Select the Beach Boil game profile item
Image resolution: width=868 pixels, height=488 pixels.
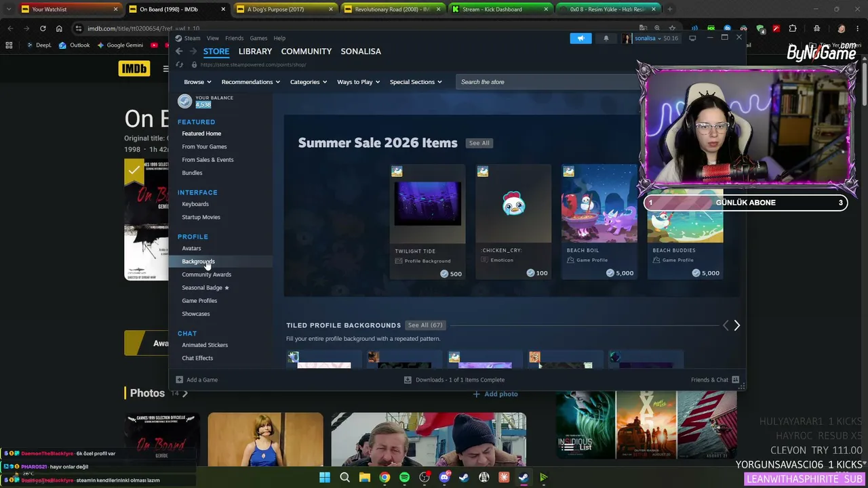(x=599, y=221)
